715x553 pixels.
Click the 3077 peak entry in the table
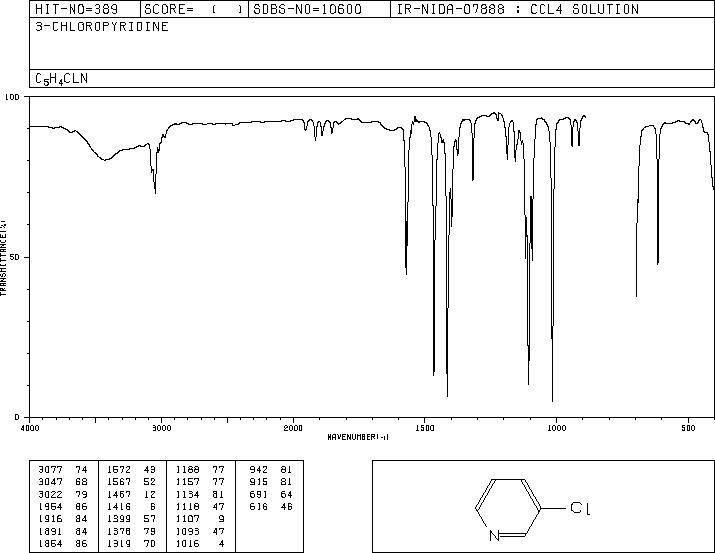tap(63, 470)
